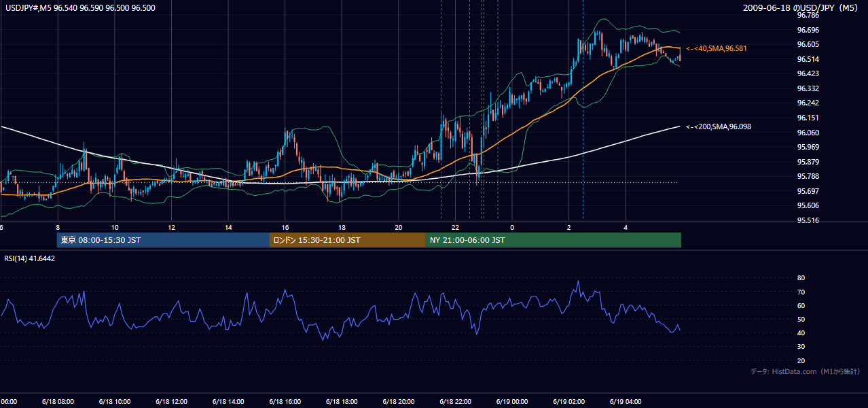Click price axis label 96.332

pyautogui.click(x=808, y=88)
